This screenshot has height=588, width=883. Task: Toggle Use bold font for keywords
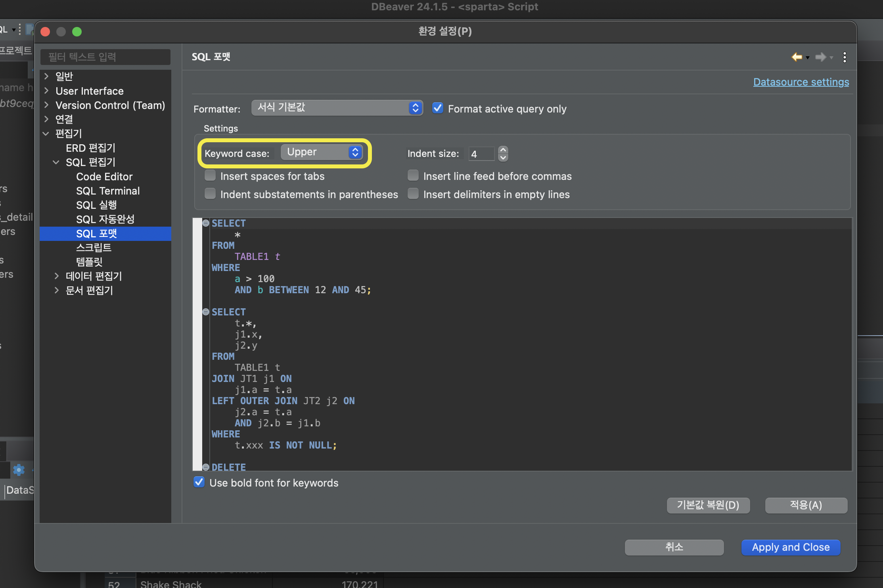pyautogui.click(x=199, y=482)
